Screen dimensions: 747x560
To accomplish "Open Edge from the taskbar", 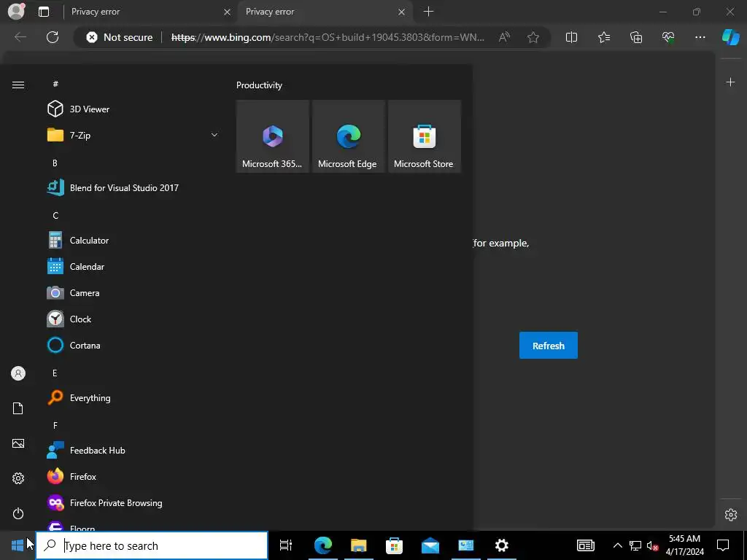I will [x=322, y=545].
